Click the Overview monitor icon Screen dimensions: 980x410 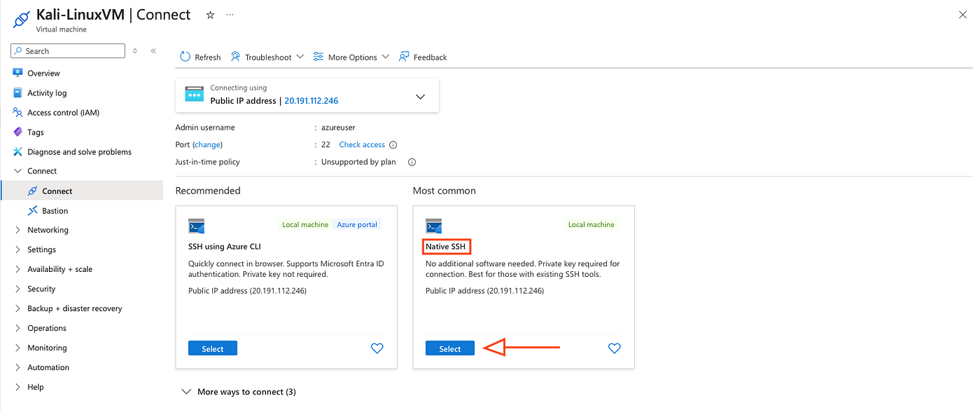[x=17, y=73]
